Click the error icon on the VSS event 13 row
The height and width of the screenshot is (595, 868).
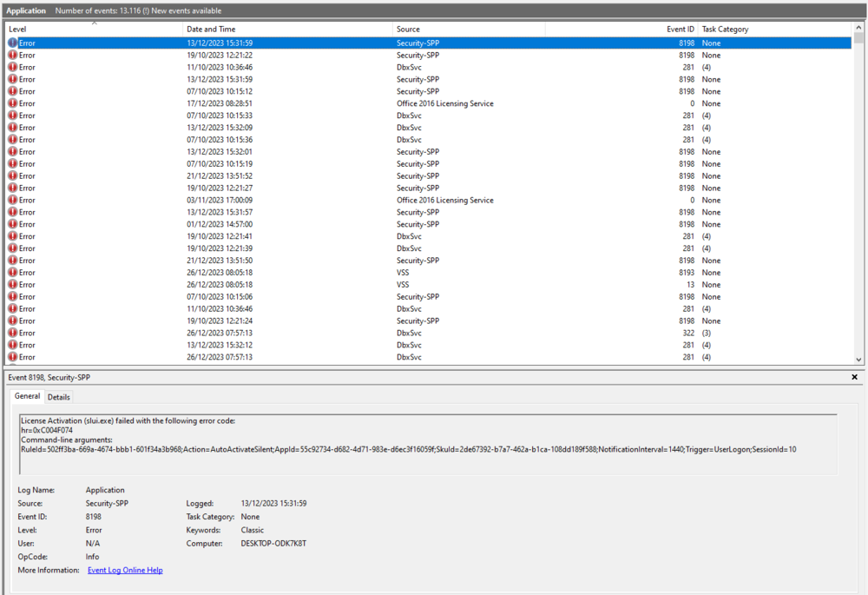12,285
